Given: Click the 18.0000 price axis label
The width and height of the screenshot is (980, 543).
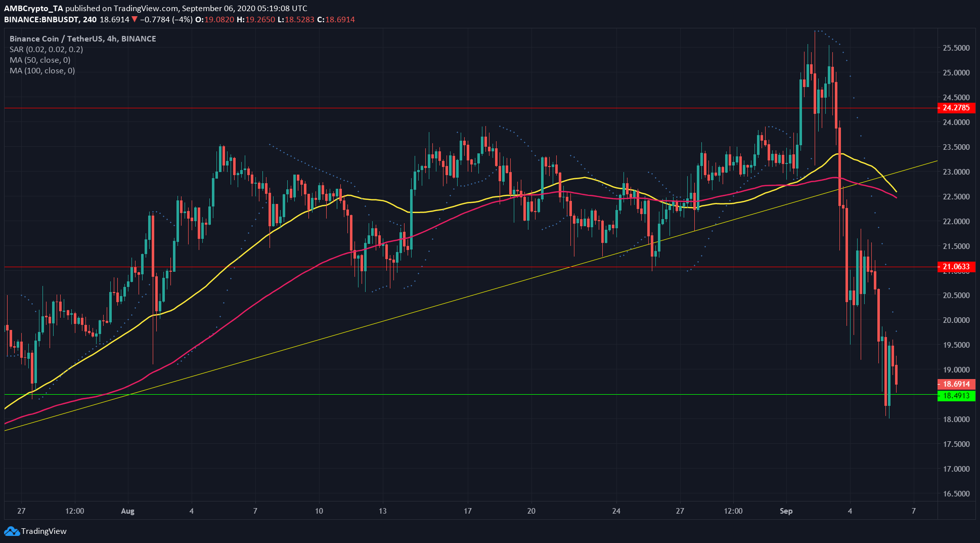Looking at the screenshot, I should tap(956, 420).
